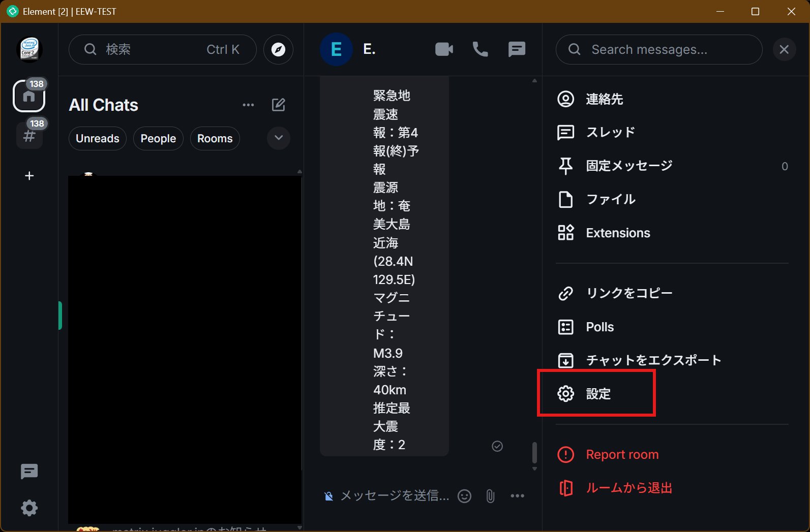Click the message input メッセージを送信

(395, 496)
